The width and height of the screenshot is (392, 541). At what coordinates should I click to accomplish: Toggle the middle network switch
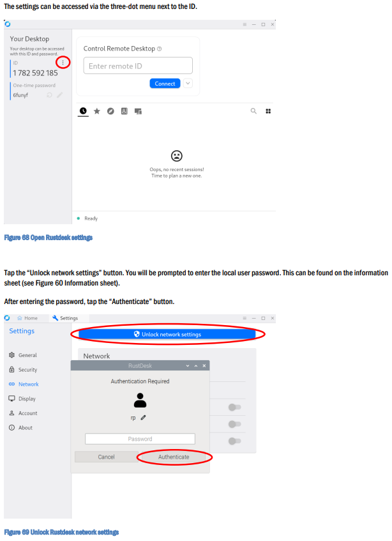[x=234, y=424]
